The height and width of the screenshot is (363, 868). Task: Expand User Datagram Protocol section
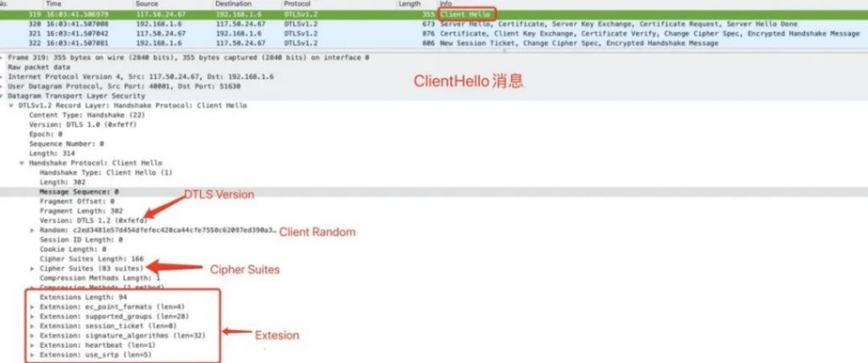tap(3, 87)
